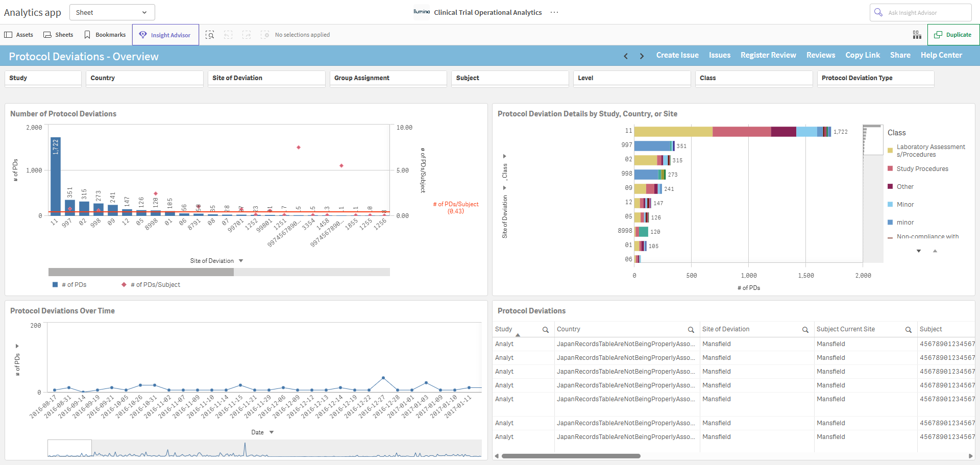Open the Assets panel
Image resolution: width=980 pixels, height=465 pixels.
(x=18, y=35)
